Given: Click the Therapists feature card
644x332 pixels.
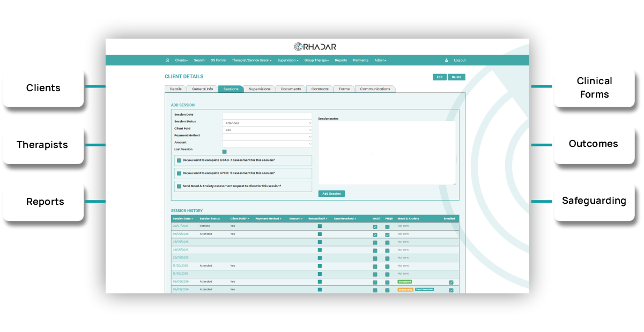Looking at the screenshot, I should 43,145.
